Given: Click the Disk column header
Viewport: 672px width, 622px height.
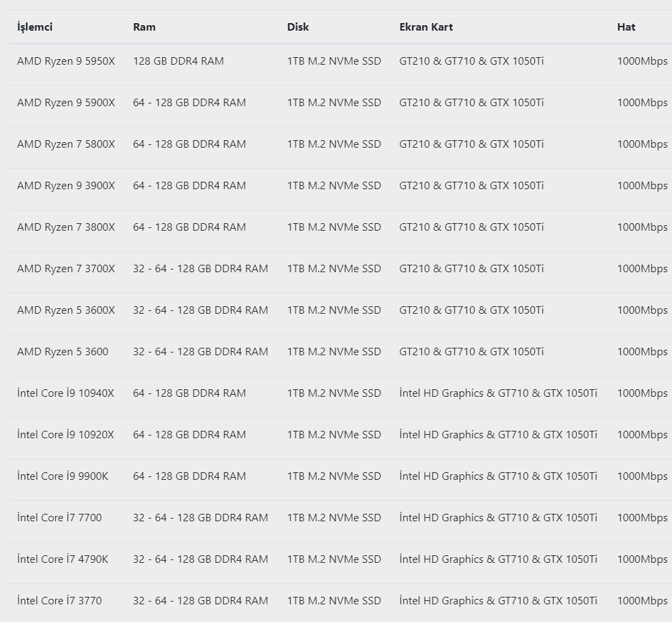Looking at the screenshot, I should tap(298, 27).
